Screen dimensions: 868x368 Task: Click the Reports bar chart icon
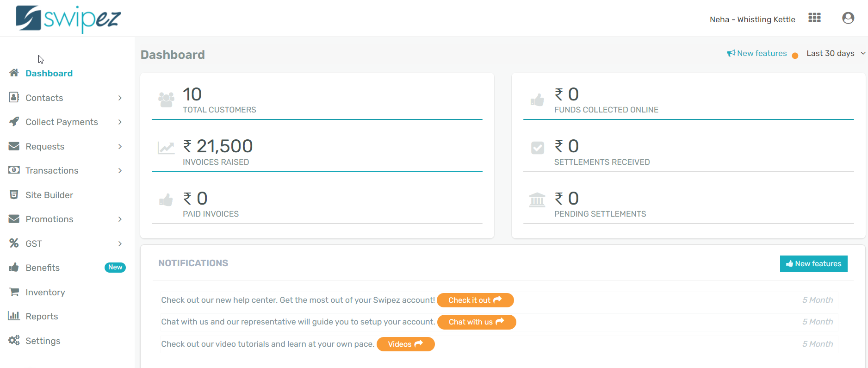point(14,316)
